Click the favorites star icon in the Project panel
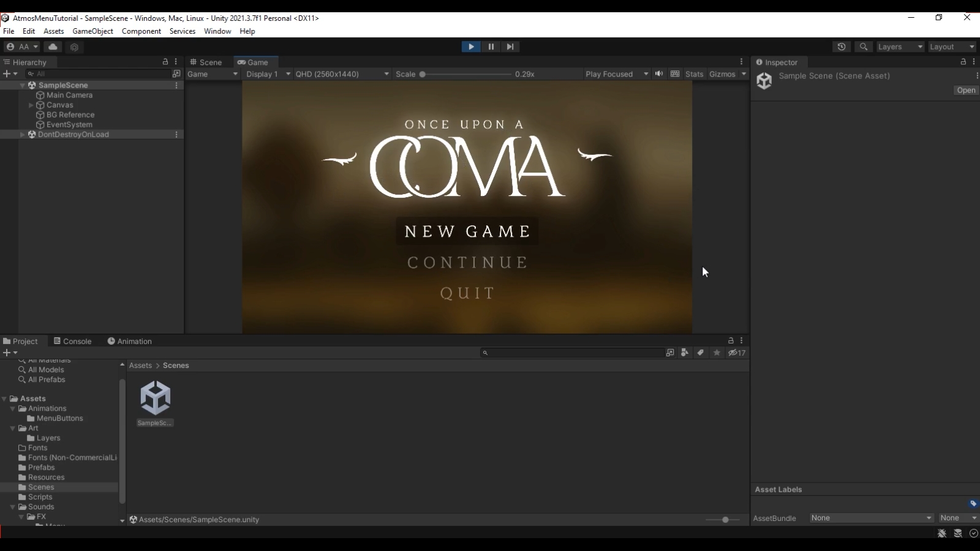The image size is (980, 551). click(716, 353)
